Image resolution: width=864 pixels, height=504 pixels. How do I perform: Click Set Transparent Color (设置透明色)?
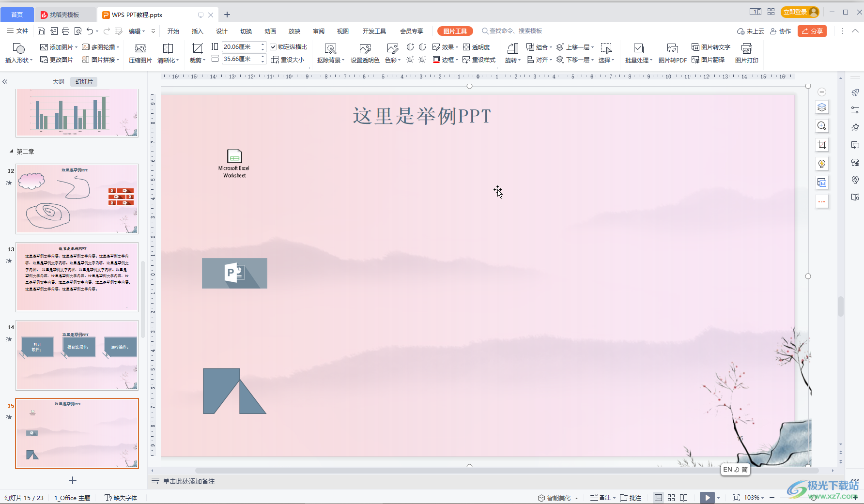(x=365, y=53)
